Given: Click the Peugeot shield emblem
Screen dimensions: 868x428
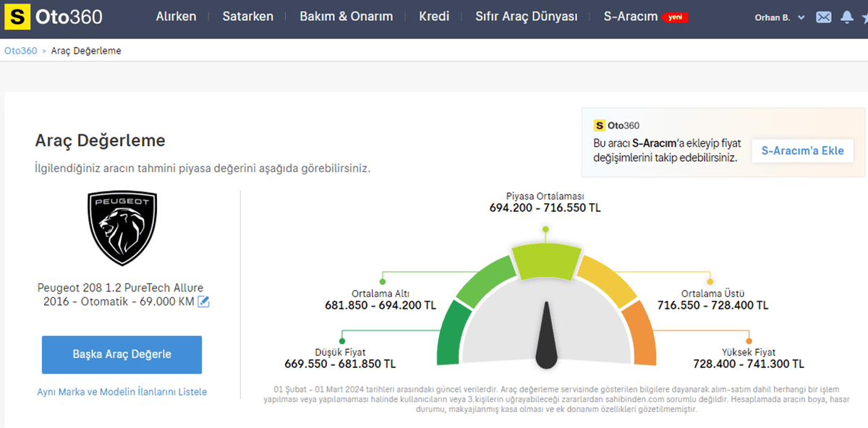Looking at the screenshot, I should [122, 226].
